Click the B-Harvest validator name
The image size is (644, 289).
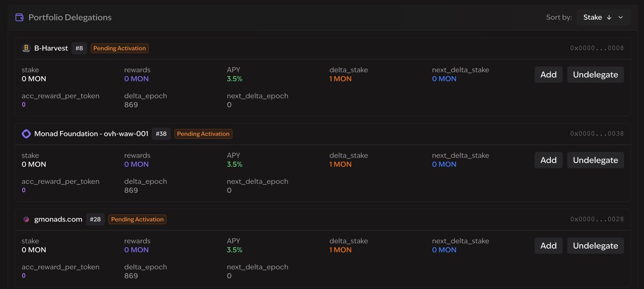[51, 48]
